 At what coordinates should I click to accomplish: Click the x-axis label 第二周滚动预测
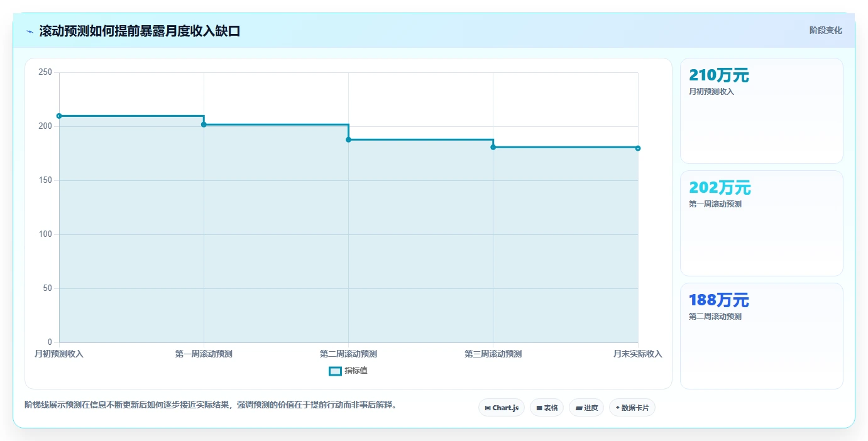[x=348, y=354]
